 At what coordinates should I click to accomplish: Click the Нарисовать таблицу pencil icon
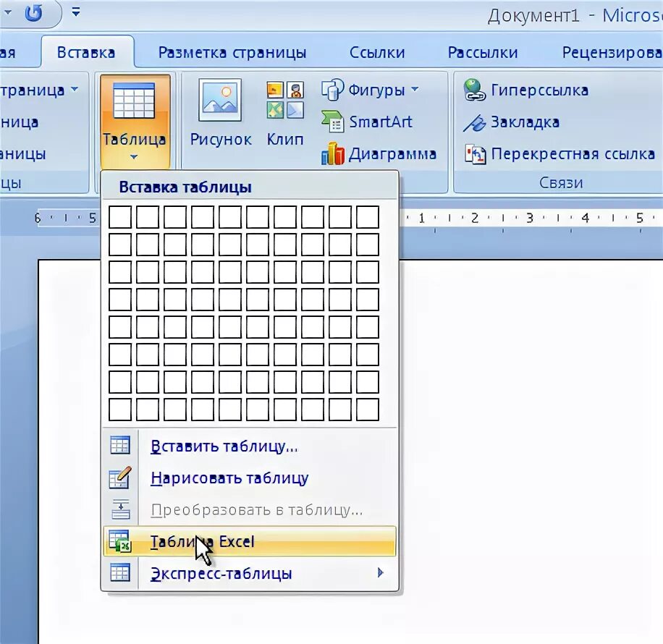pos(120,478)
